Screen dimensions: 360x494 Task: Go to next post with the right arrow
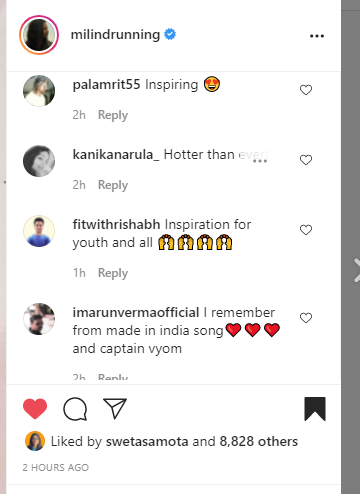tap(357, 270)
